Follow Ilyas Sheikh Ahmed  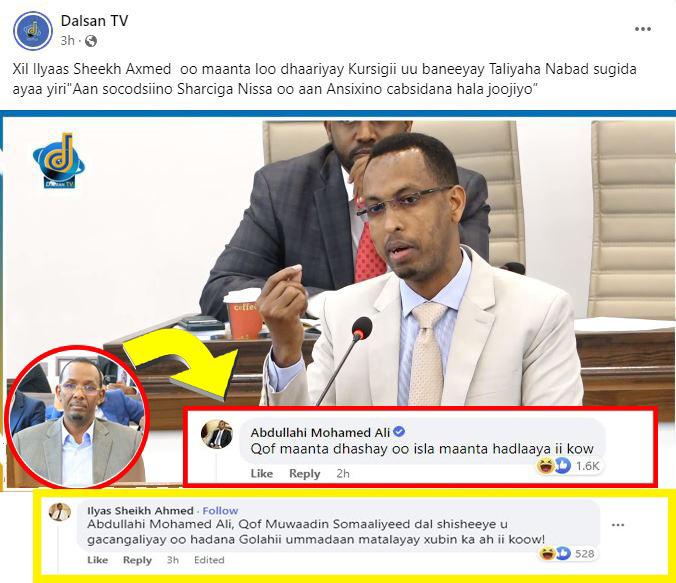click(x=220, y=511)
